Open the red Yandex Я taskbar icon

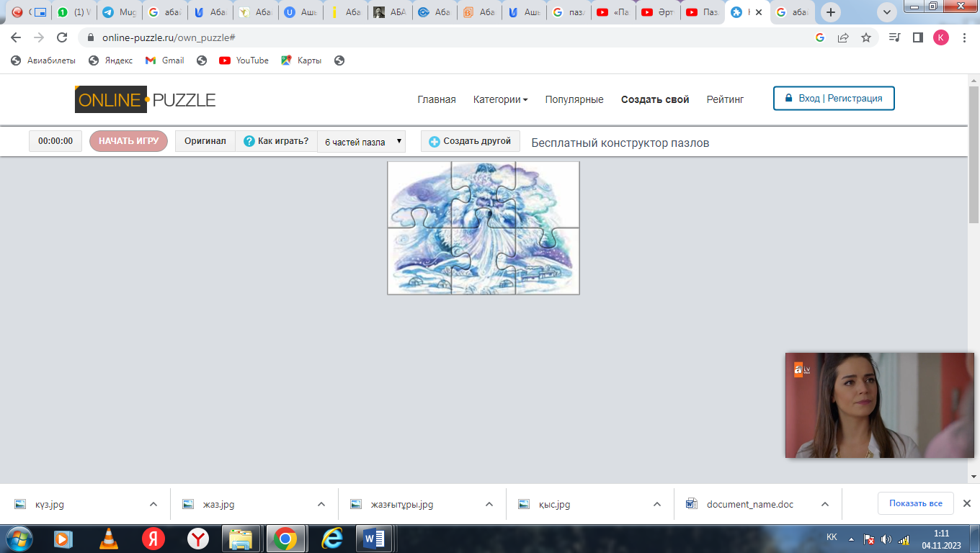point(153,539)
